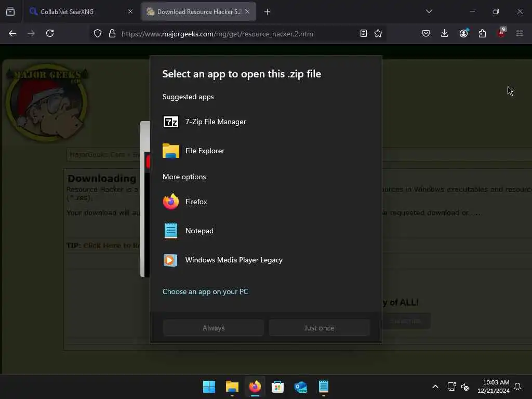The width and height of the screenshot is (532, 399).
Task: Choose File Explorer to open zip
Action: [x=265, y=151]
